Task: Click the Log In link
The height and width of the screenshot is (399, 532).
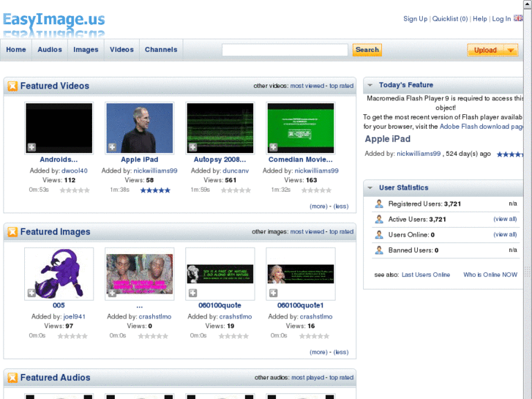Action: pos(501,19)
